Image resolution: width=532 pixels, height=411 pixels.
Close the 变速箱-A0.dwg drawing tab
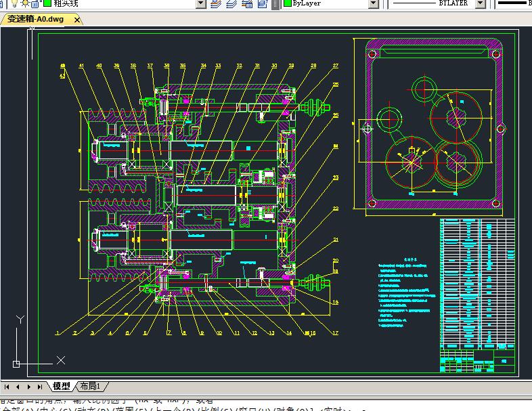coord(76,20)
